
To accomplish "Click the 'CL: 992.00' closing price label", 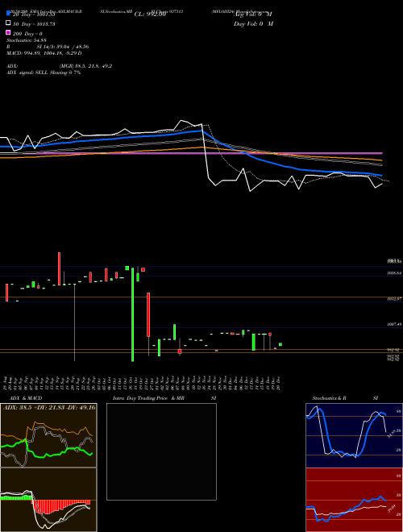I will click(x=150, y=15).
